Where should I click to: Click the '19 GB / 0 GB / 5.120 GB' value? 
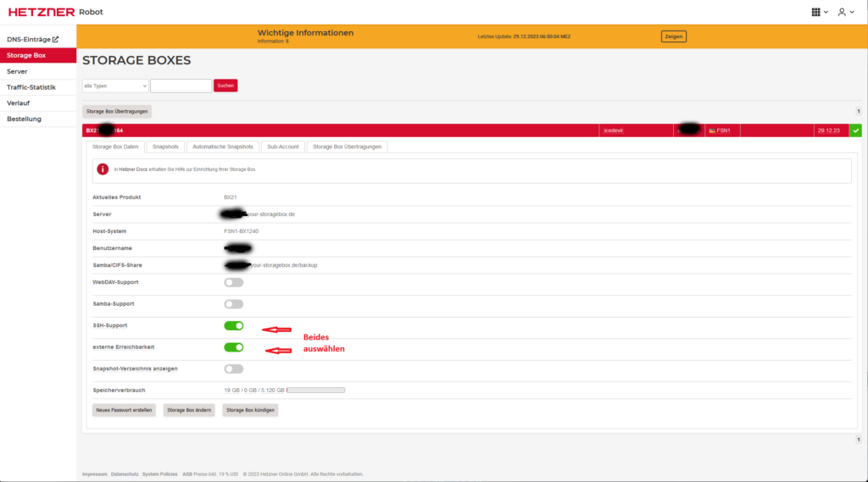[254, 391]
